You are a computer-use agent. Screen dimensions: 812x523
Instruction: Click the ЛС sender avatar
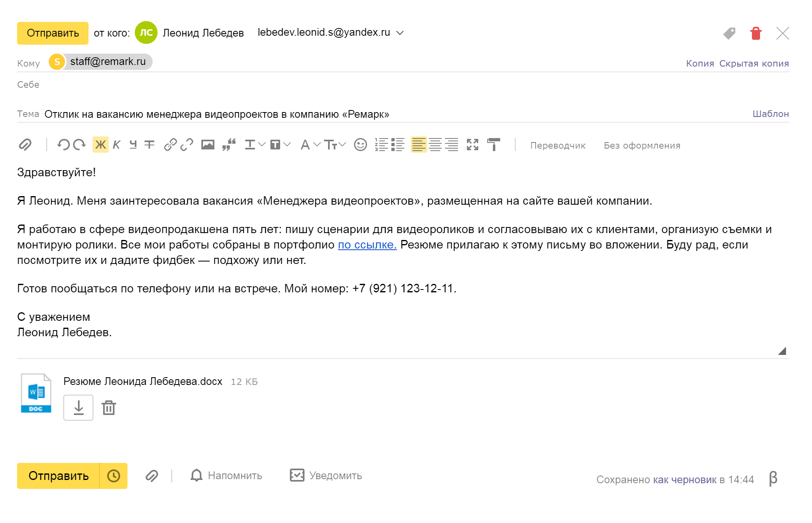(146, 32)
